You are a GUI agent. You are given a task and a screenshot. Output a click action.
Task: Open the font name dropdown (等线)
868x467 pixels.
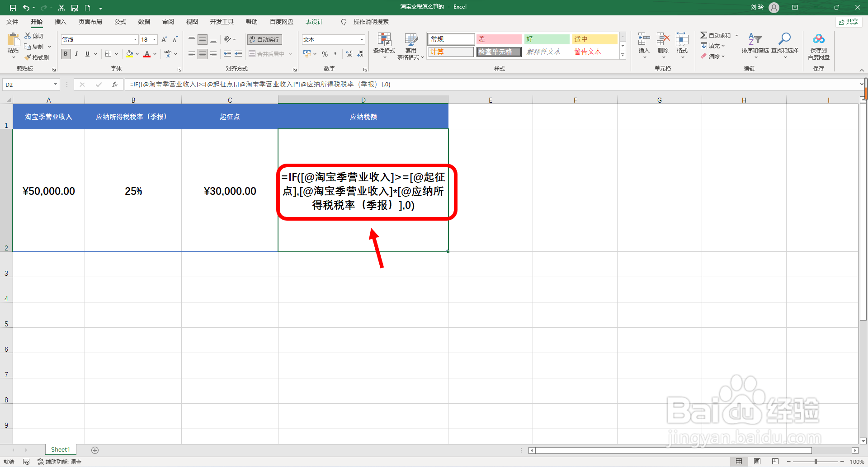[x=135, y=40]
